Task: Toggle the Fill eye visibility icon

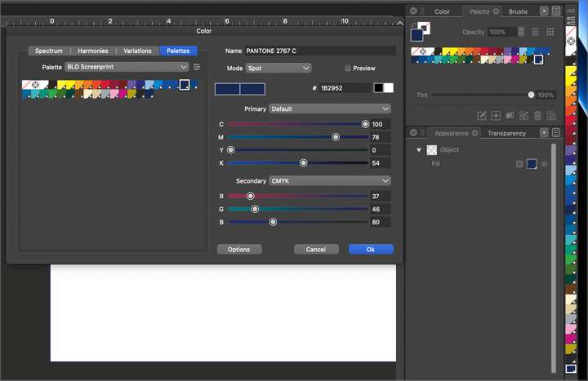Action: click(544, 164)
